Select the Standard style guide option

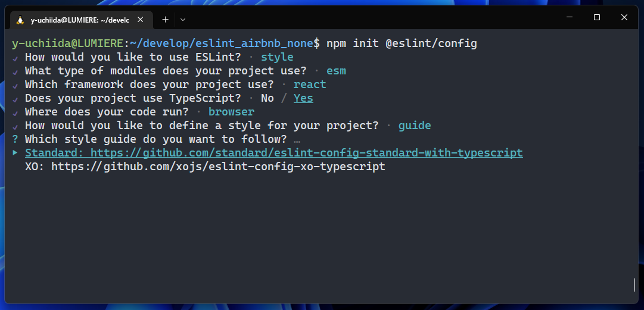(x=274, y=153)
